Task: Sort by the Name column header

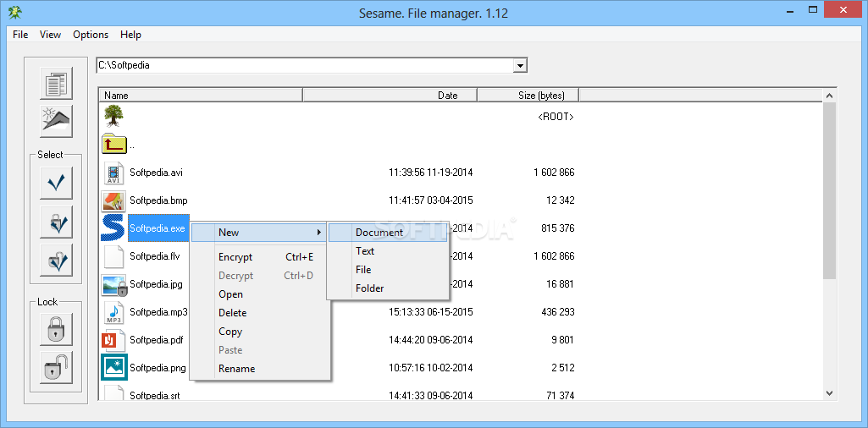Action: click(201, 95)
